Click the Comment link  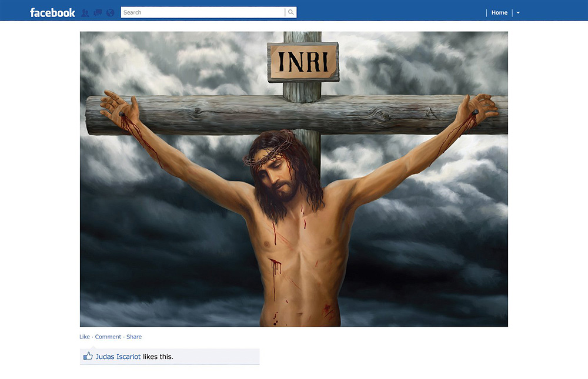click(108, 337)
